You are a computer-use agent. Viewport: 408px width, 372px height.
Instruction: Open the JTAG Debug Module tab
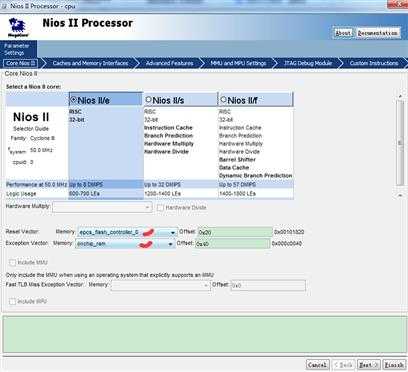click(308, 63)
